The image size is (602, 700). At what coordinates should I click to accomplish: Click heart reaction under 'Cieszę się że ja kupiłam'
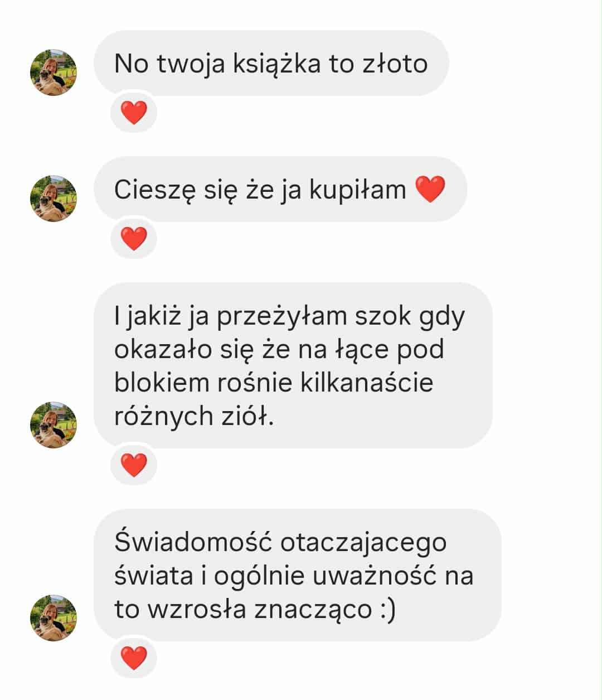click(134, 239)
